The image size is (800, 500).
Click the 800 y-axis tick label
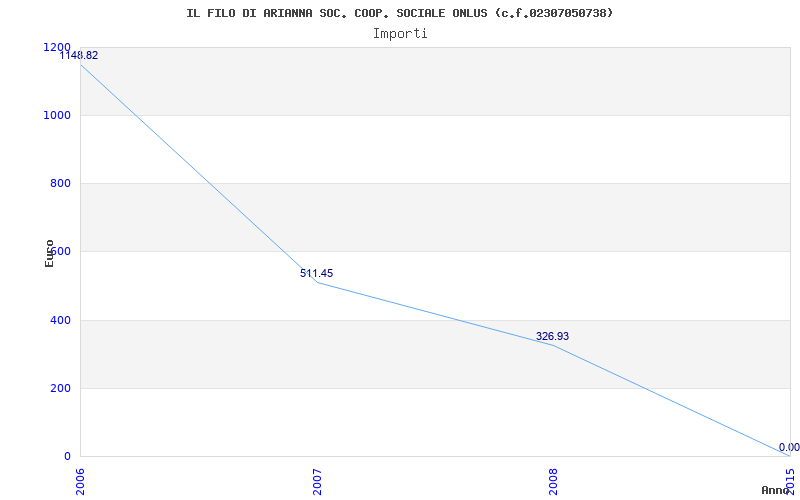(x=60, y=184)
